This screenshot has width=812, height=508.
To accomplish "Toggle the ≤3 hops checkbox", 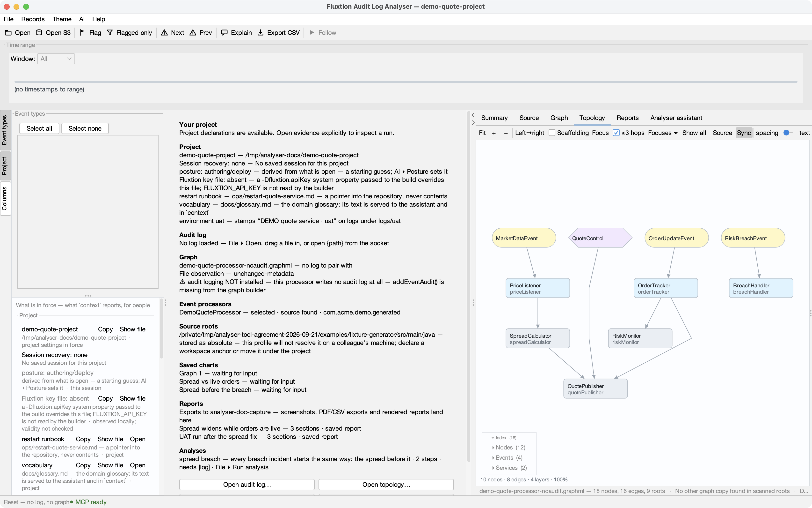I will [x=616, y=133].
